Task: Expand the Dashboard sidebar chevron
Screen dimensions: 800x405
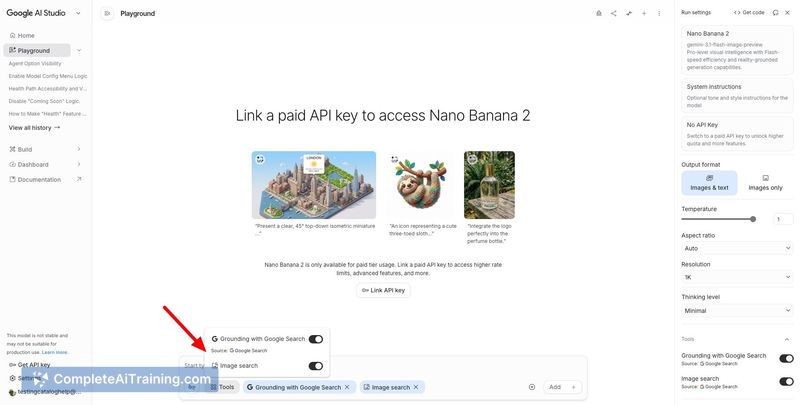Action: coord(79,164)
